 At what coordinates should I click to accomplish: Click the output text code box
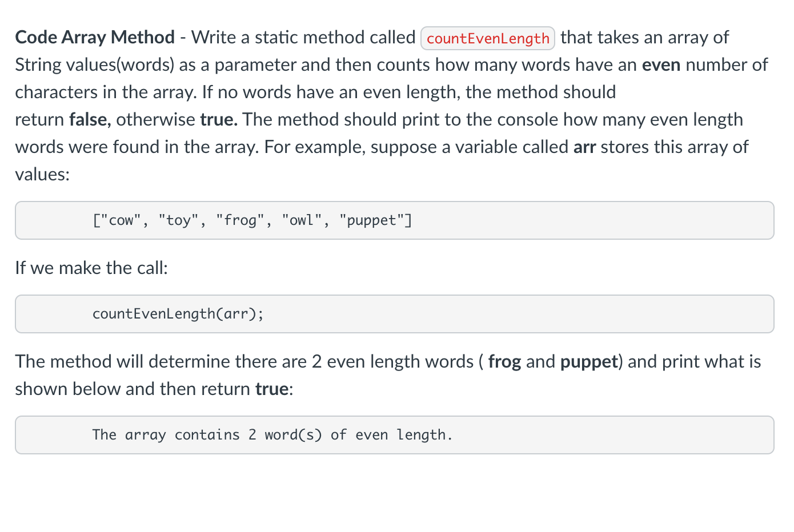click(x=395, y=435)
